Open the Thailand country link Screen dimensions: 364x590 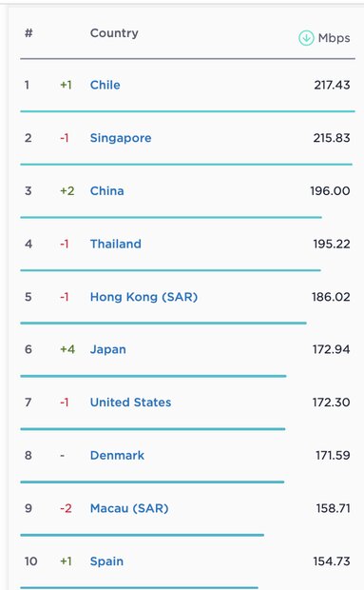tap(116, 244)
